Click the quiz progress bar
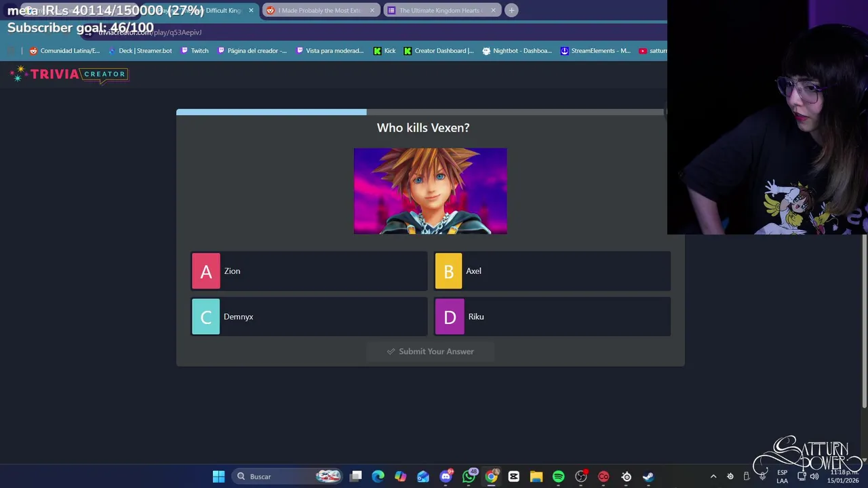Image resolution: width=868 pixels, height=488 pixels. coord(420,113)
